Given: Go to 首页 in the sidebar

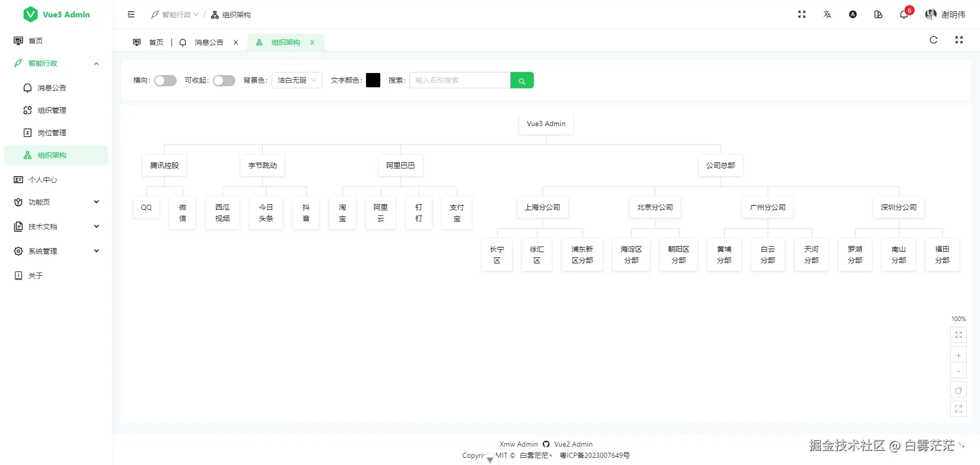Looking at the screenshot, I should click(x=56, y=41).
